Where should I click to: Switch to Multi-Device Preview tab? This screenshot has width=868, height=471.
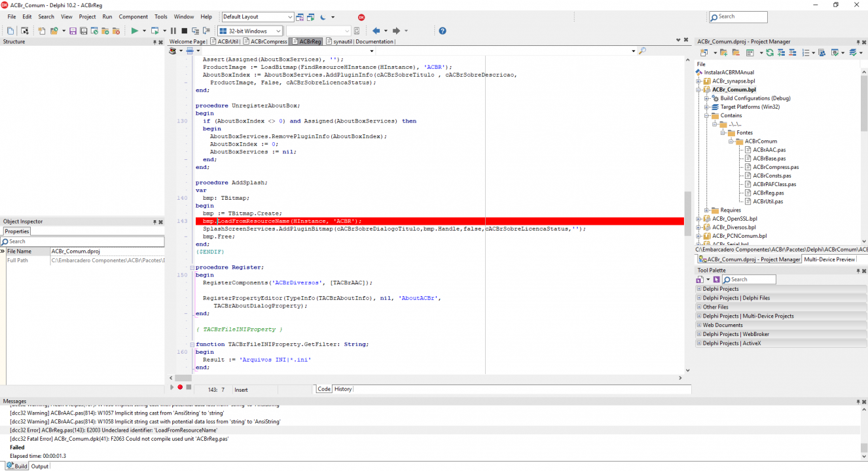point(829,259)
